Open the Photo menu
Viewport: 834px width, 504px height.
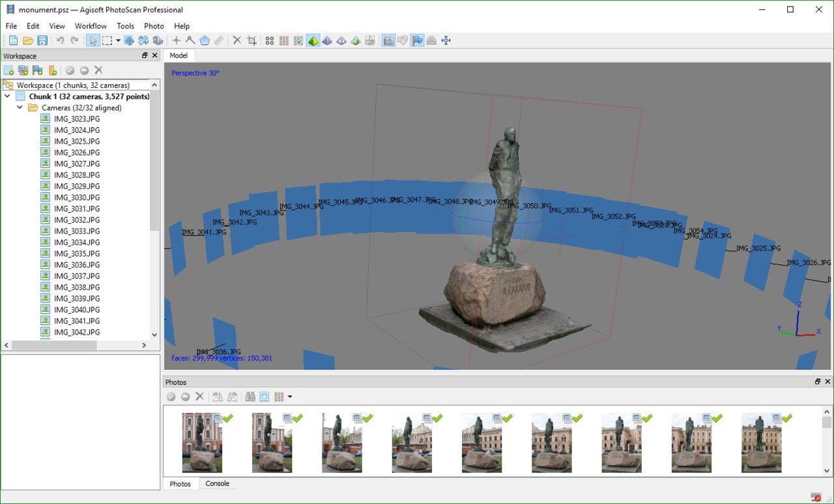154,26
